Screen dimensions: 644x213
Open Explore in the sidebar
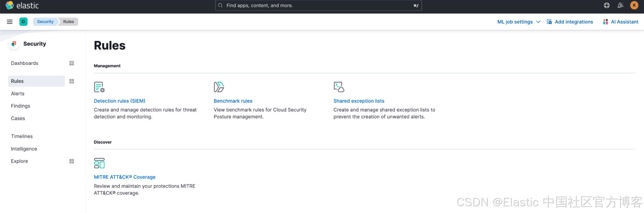19,161
